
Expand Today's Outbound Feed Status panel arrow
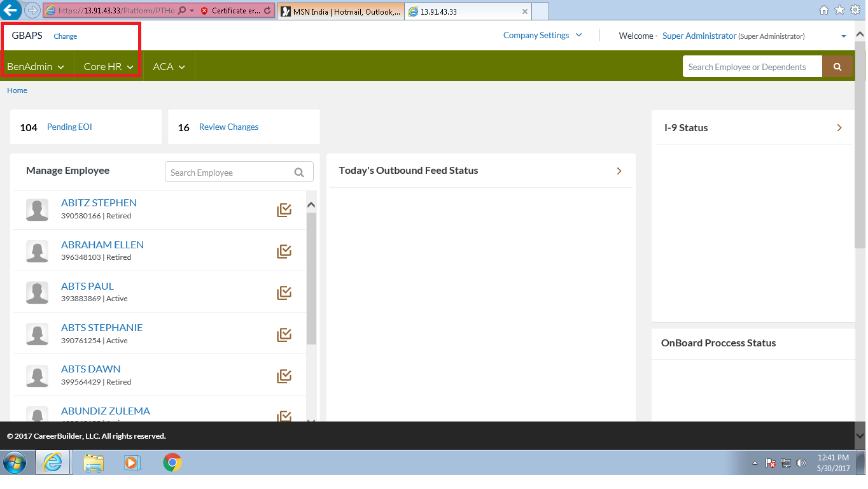coord(619,171)
